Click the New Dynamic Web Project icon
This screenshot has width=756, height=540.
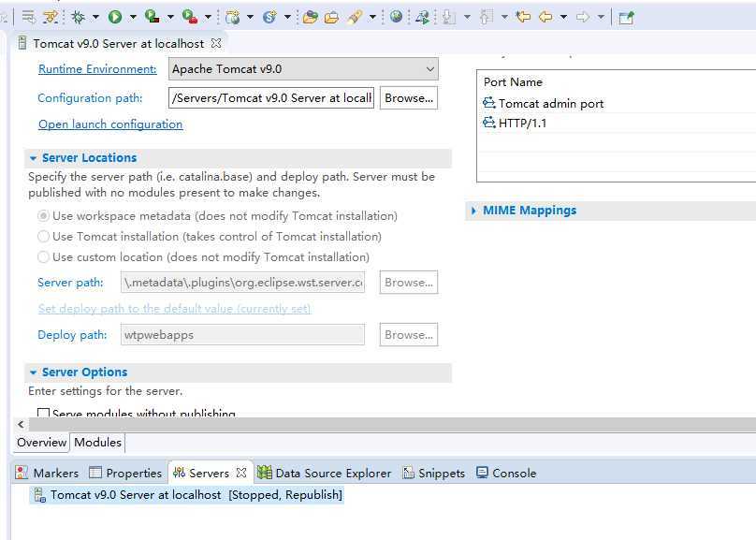pyautogui.click(x=232, y=18)
